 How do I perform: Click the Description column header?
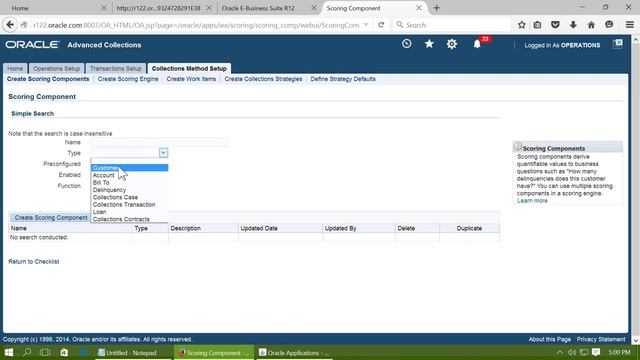[x=185, y=229]
